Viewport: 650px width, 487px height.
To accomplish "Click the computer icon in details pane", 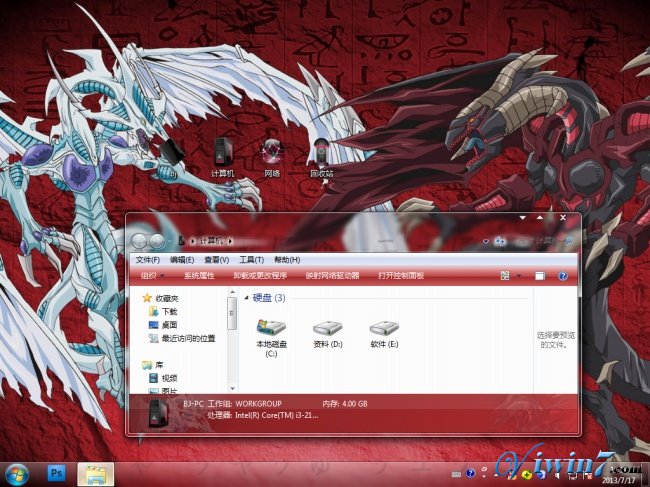I will click(159, 413).
